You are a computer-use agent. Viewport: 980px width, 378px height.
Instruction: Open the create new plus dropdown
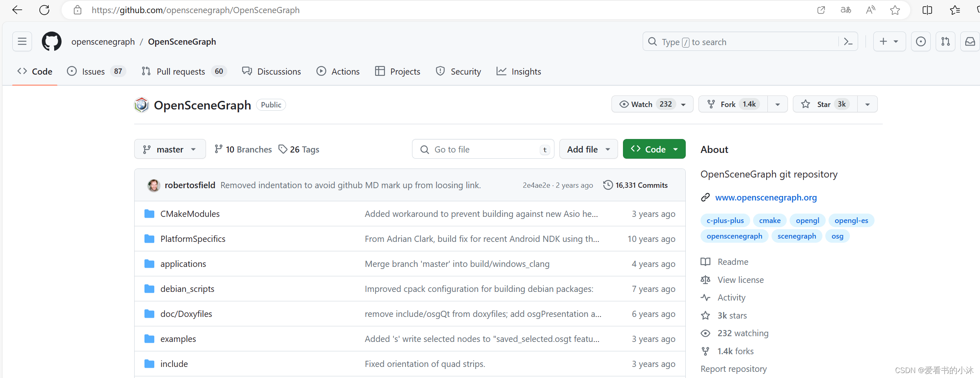click(889, 41)
